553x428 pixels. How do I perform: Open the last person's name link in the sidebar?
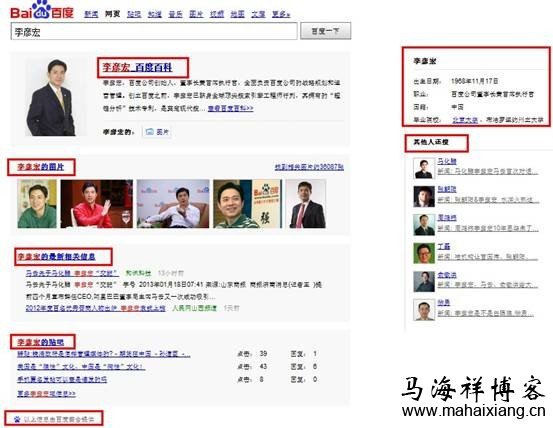(x=444, y=303)
